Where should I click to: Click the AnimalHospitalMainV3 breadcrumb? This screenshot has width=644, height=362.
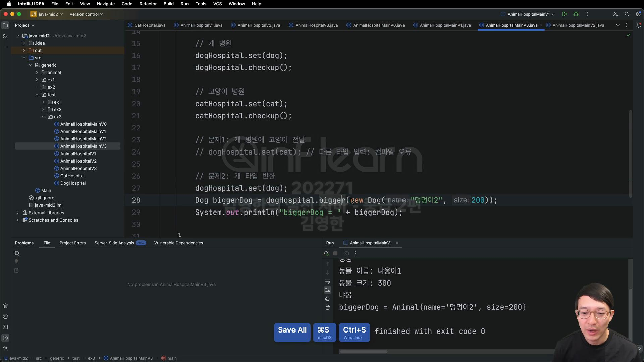click(128, 358)
